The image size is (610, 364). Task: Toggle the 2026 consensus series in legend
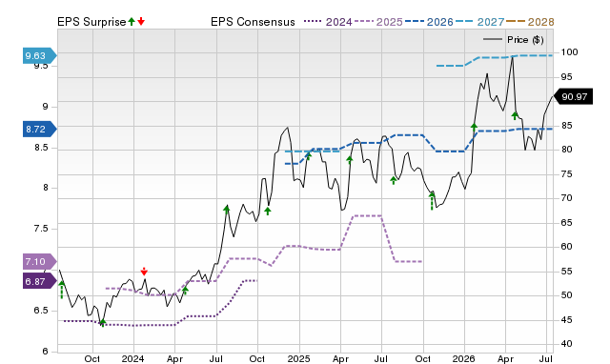pos(429,22)
